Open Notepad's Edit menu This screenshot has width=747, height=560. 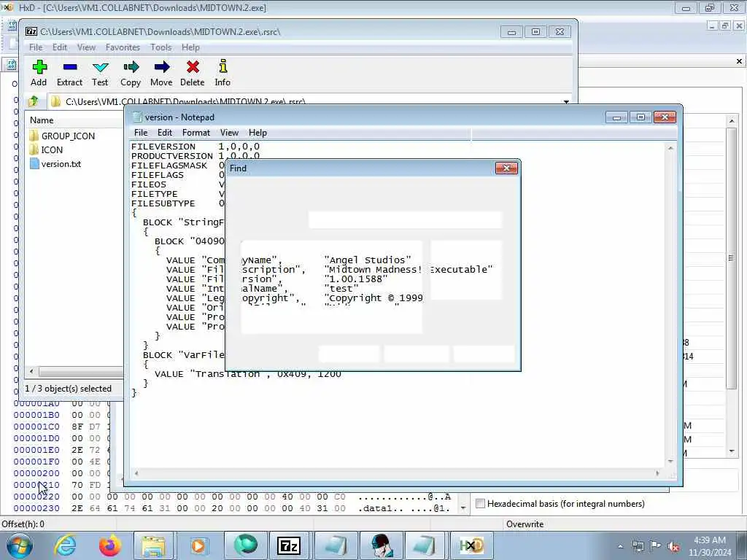click(x=165, y=133)
